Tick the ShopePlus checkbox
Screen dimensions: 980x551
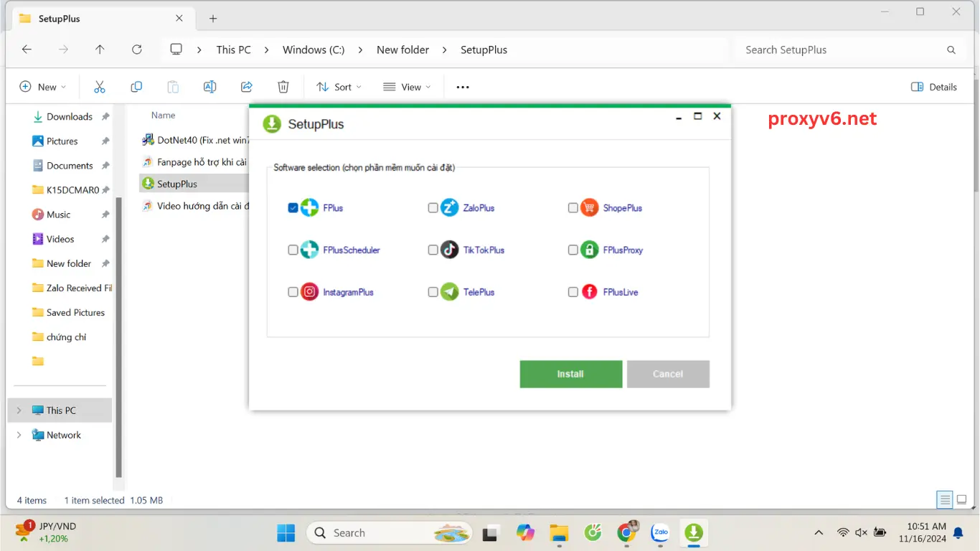[x=573, y=208]
